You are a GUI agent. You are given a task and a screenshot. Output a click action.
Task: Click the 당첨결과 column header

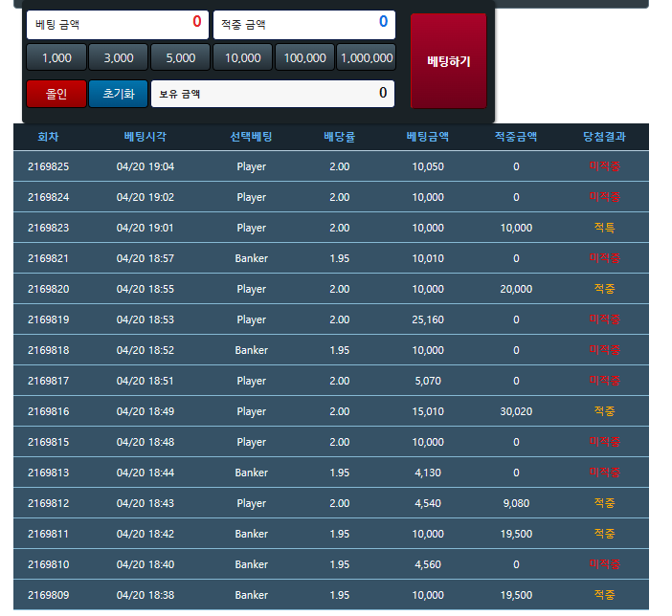point(604,137)
